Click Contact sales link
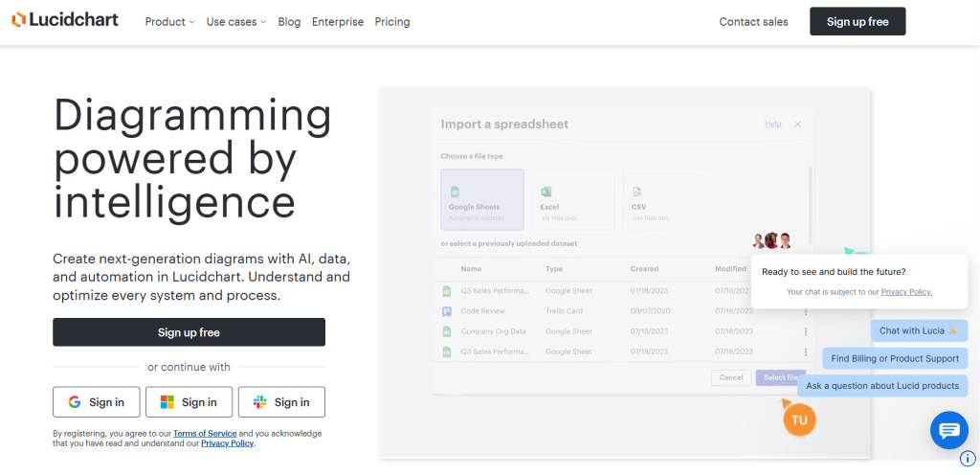The image size is (980, 475). [754, 22]
